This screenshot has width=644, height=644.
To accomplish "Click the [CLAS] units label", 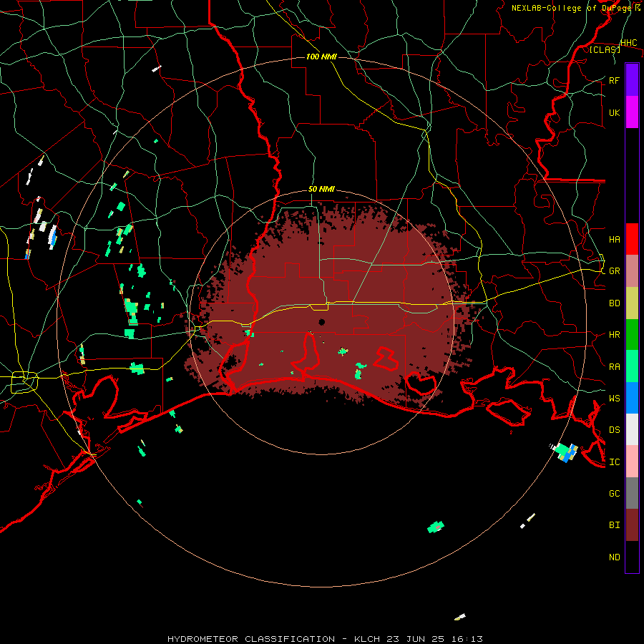I will (605, 49).
